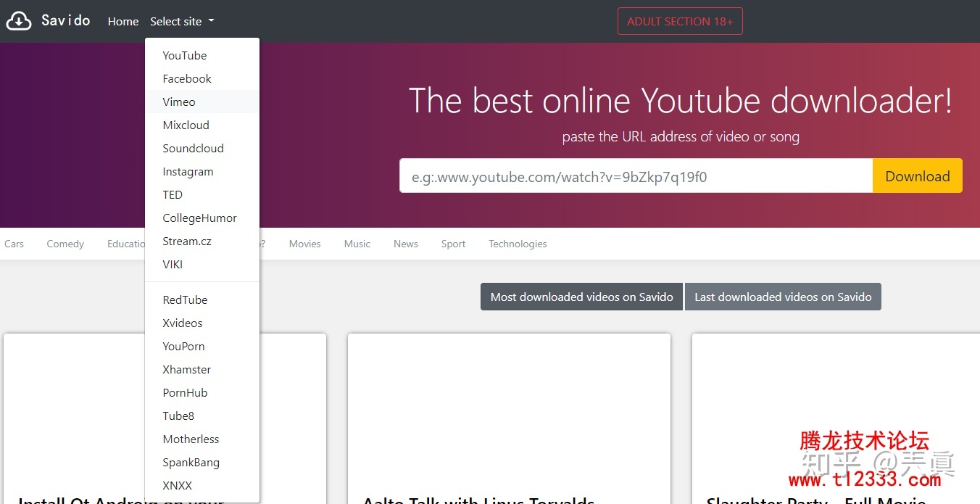This screenshot has width=980, height=504.
Task: Go to the Home page link
Action: 122,22
